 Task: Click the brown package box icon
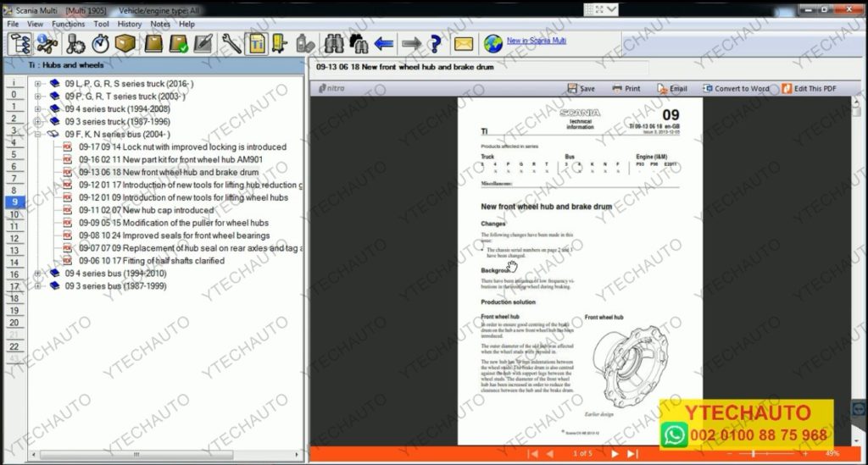click(x=125, y=43)
